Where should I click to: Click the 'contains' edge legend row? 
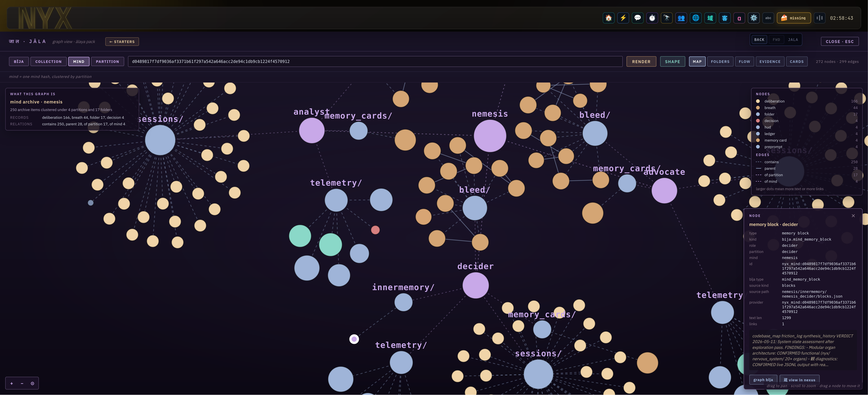[x=807, y=162]
